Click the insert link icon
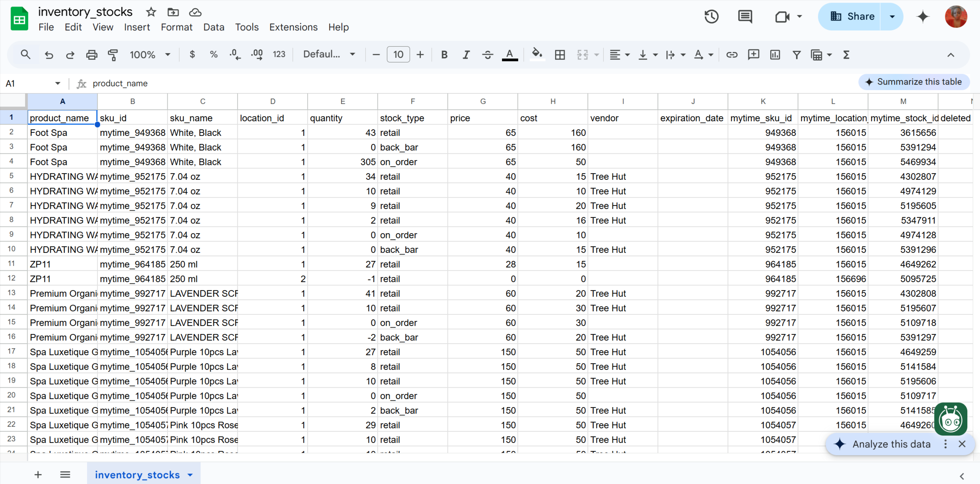 point(731,55)
